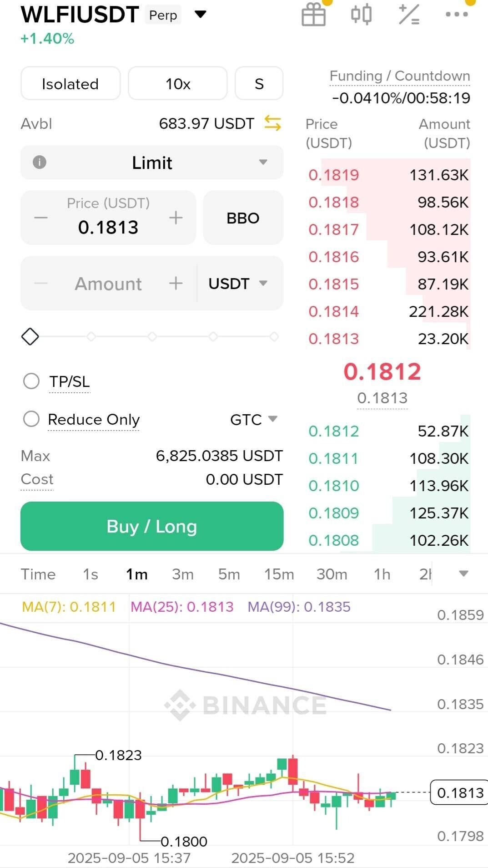488x868 pixels.
Task: Enable the TP/SL option
Action: (x=31, y=381)
